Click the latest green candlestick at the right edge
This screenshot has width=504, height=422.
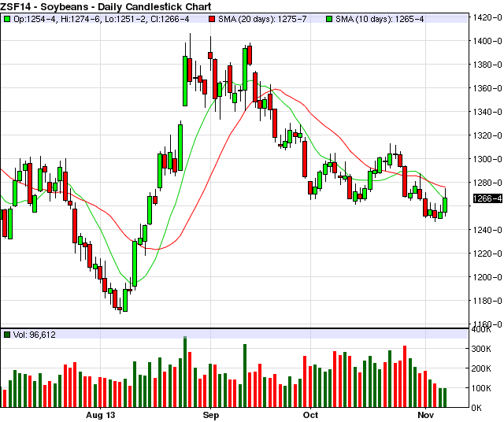click(445, 205)
